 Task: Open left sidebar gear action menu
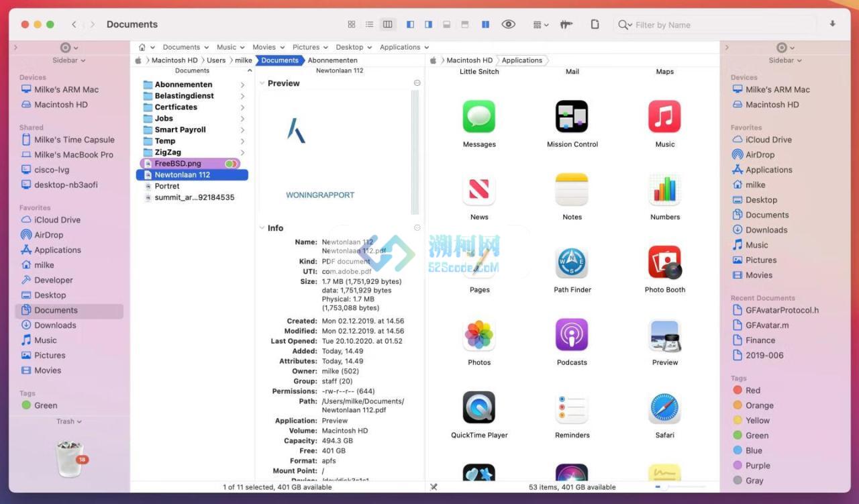[68, 48]
